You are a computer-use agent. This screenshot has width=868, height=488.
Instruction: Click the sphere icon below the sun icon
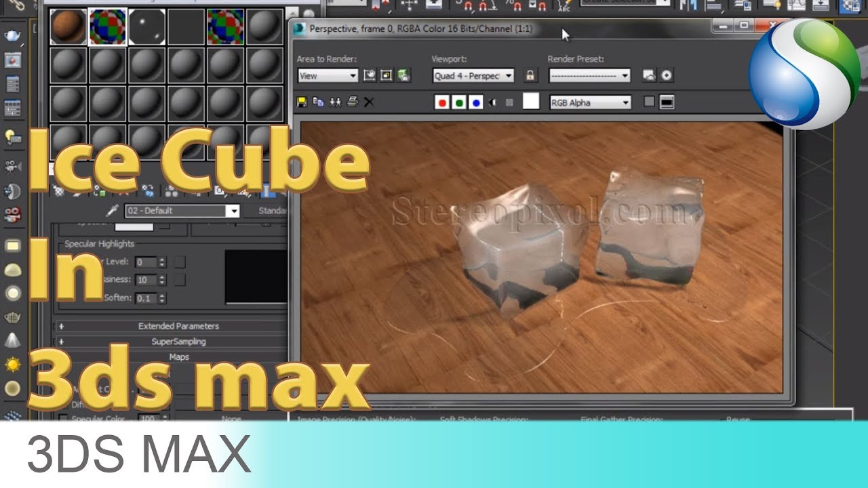[12, 389]
